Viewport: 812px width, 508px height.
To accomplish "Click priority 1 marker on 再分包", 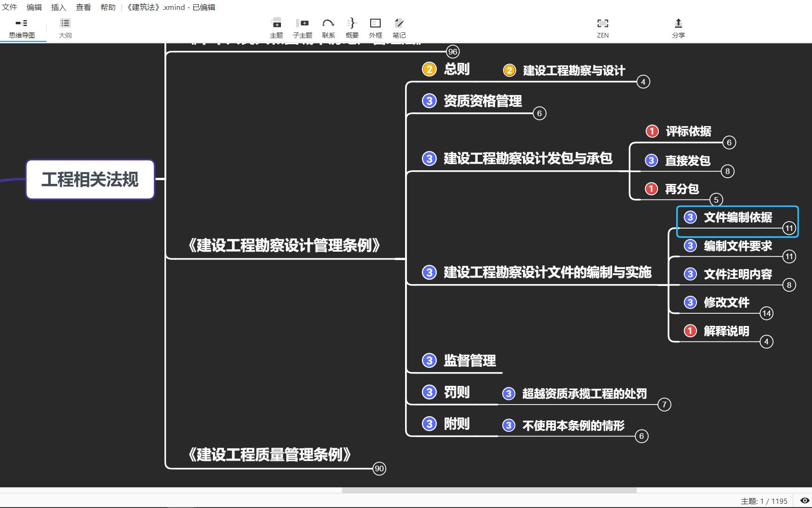I will click(651, 189).
